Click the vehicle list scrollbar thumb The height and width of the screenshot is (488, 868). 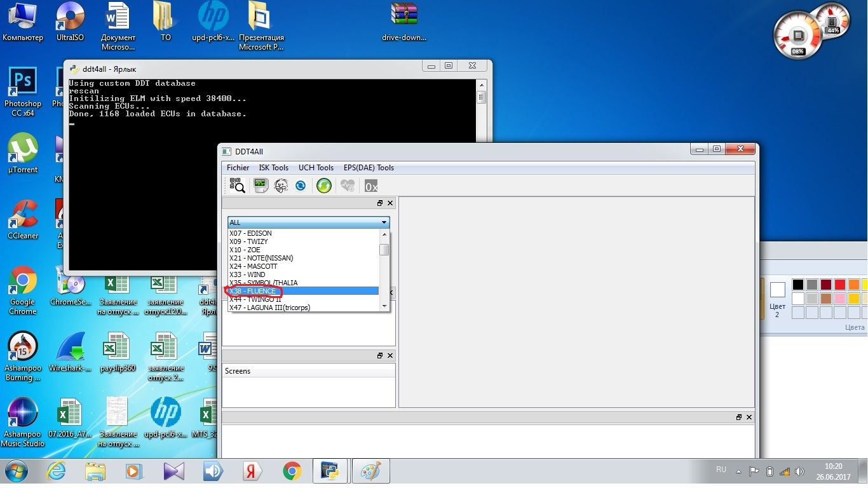(384, 250)
